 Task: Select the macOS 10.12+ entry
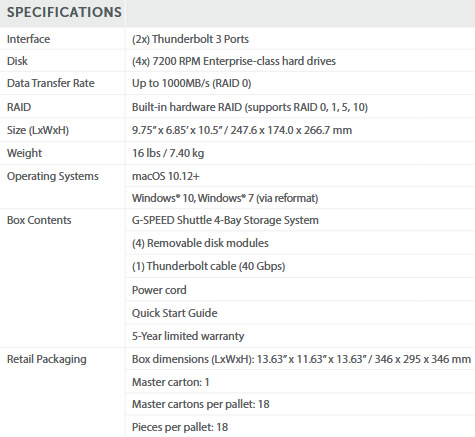(166, 176)
